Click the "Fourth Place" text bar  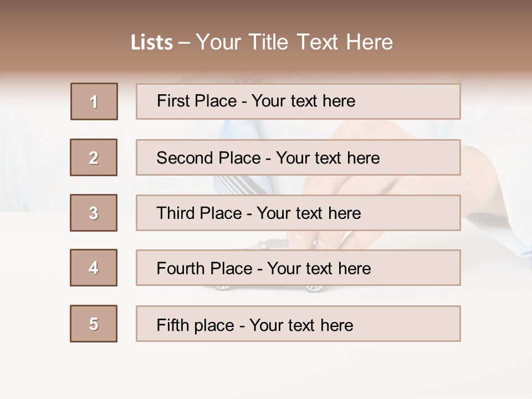pyautogui.click(x=298, y=268)
